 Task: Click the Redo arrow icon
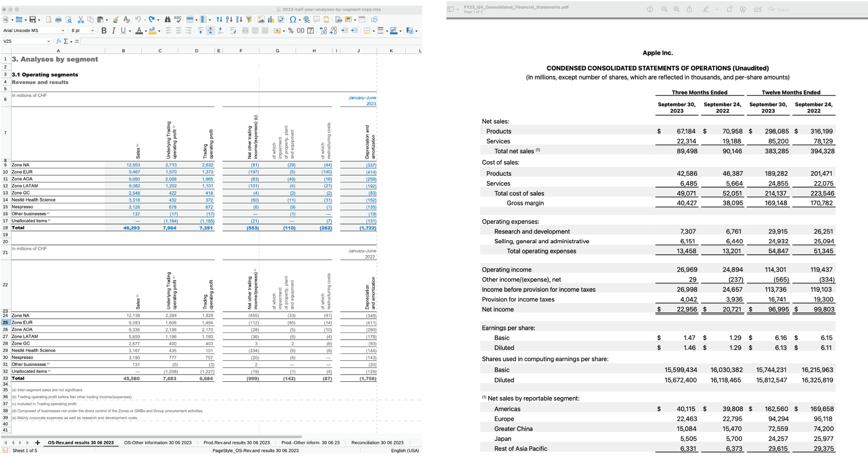151,19
